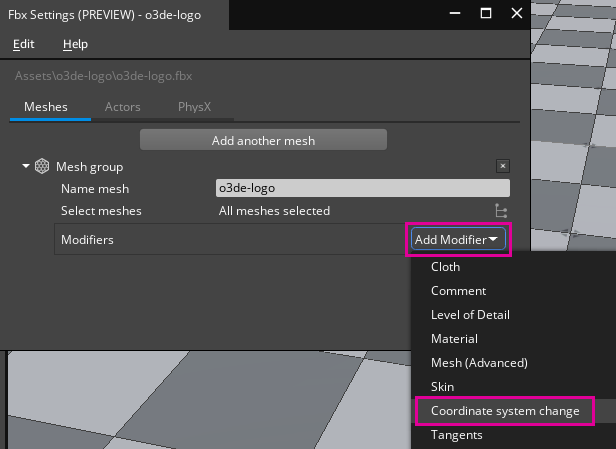
Task: Select Cloth modifier from the list
Action: point(446,267)
